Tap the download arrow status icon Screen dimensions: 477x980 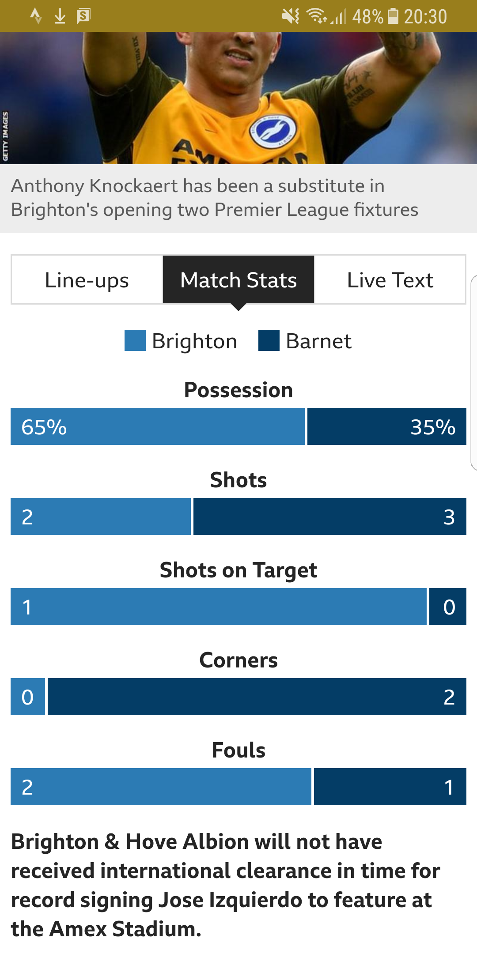point(60,16)
